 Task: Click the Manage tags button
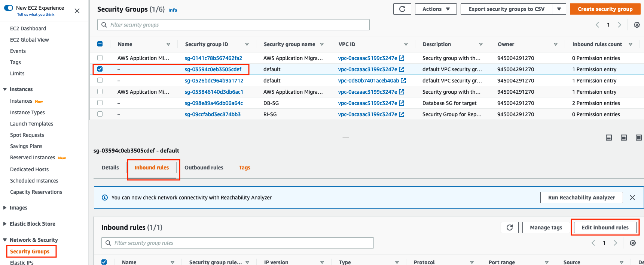(546, 228)
